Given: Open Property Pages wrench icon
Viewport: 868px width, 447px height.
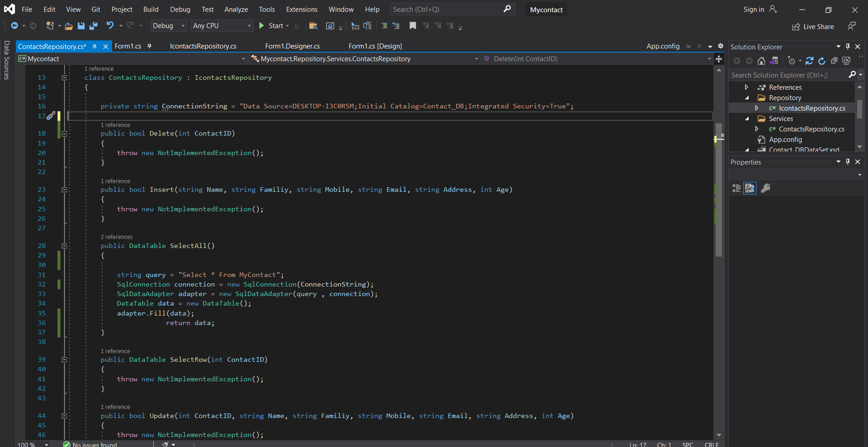Looking at the screenshot, I should click(766, 188).
